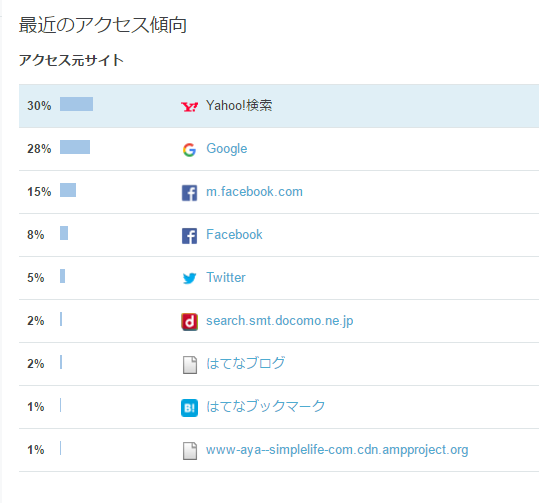Open the m.facebook.com link

[x=255, y=192]
